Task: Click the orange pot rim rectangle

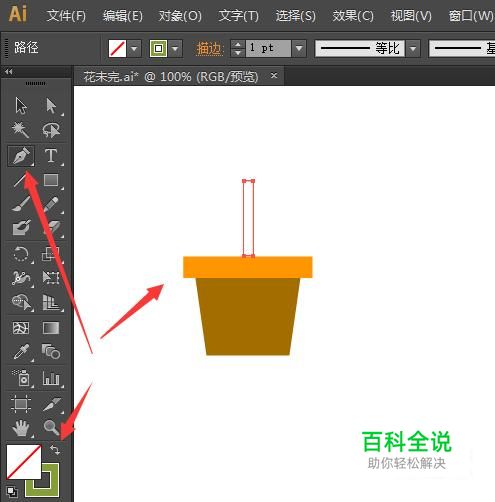Action: (248, 267)
